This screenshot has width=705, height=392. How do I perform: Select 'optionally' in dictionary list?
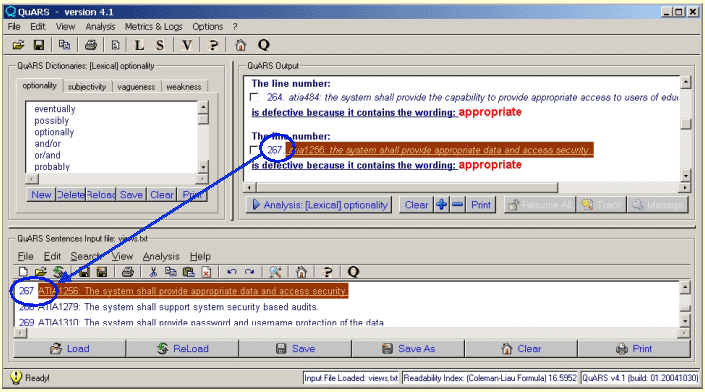click(54, 132)
